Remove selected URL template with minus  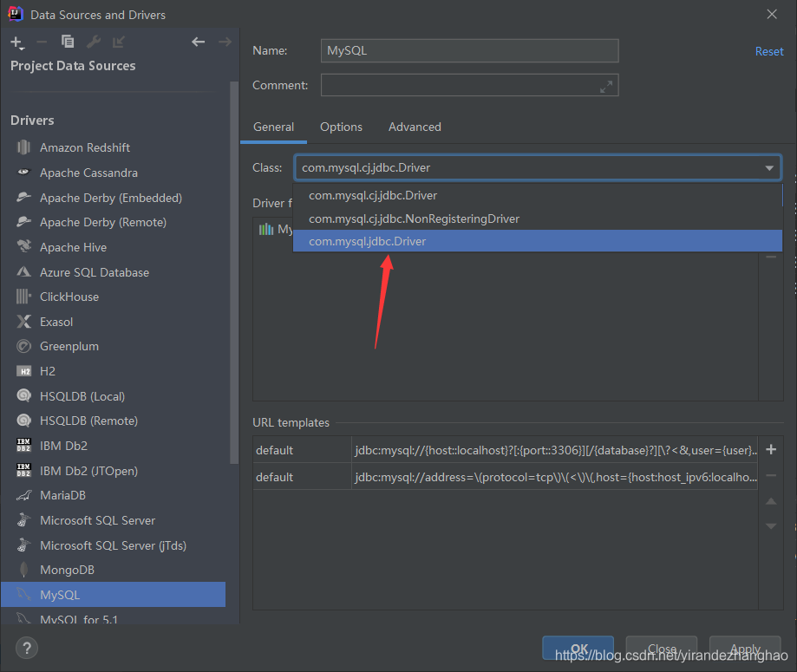(x=771, y=476)
